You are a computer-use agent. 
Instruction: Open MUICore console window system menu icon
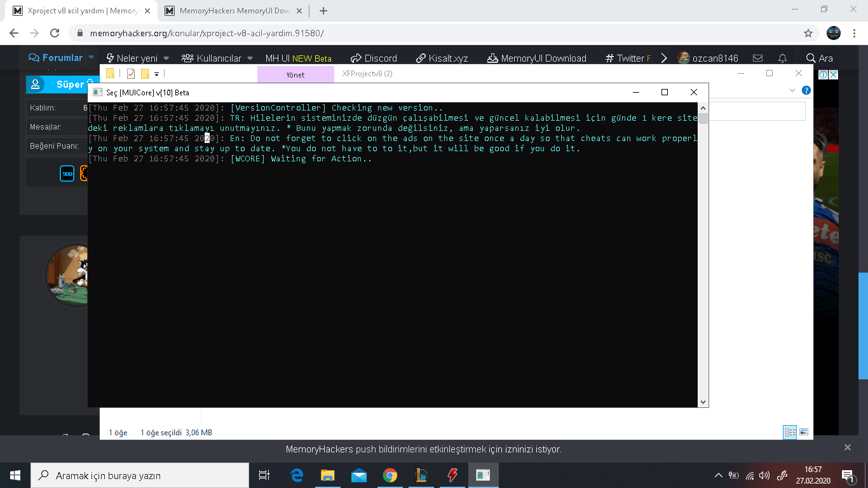point(97,92)
